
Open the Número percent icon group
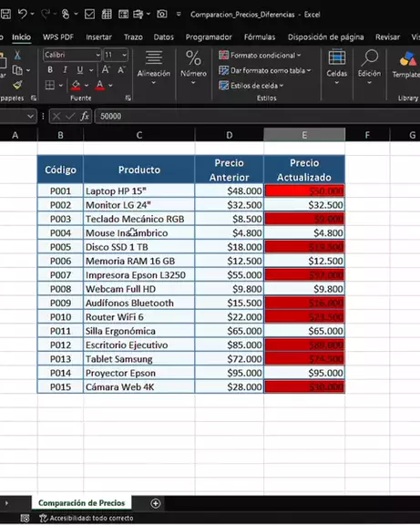point(193,67)
